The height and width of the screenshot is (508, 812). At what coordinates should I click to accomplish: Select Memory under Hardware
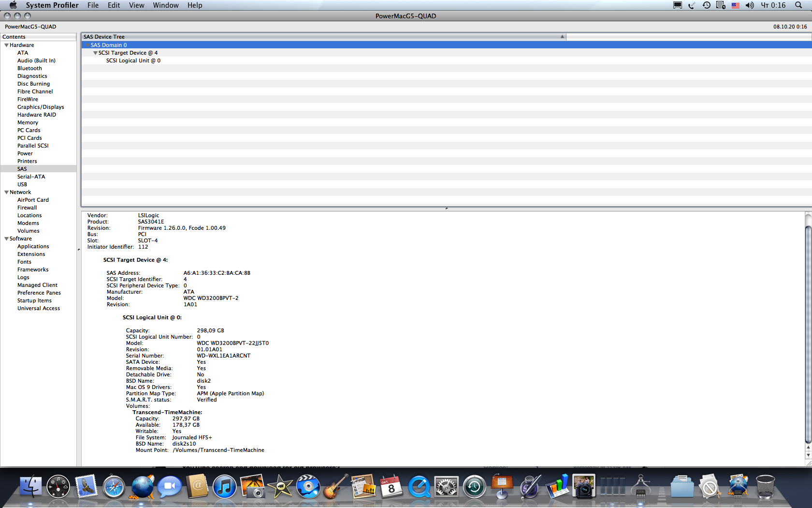tap(28, 122)
